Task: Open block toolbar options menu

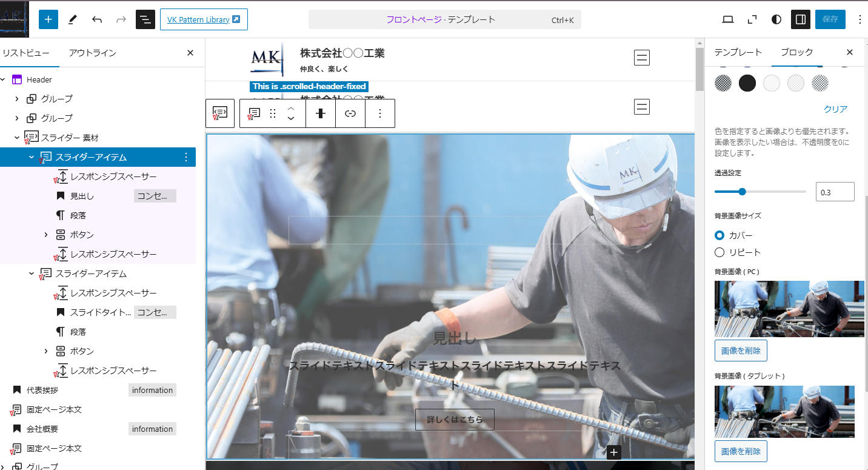Action: (380, 113)
